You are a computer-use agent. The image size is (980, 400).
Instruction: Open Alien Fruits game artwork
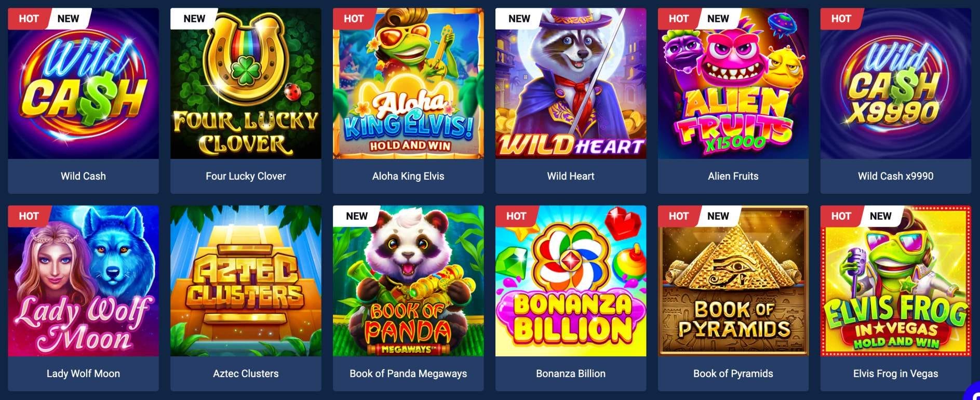pos(733,83)
